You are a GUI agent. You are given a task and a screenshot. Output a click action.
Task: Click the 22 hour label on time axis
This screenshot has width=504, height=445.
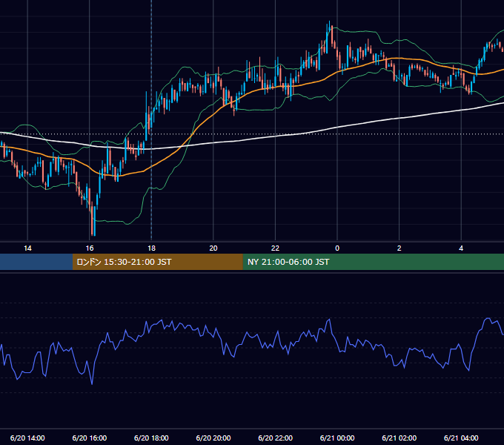pyautogui.click(x=275, y=248)
